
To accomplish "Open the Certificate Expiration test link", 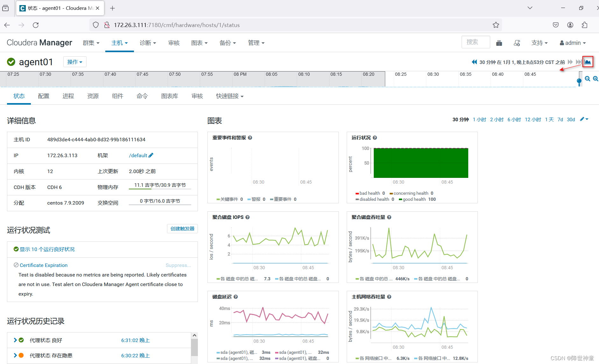I will click(44, 265).
